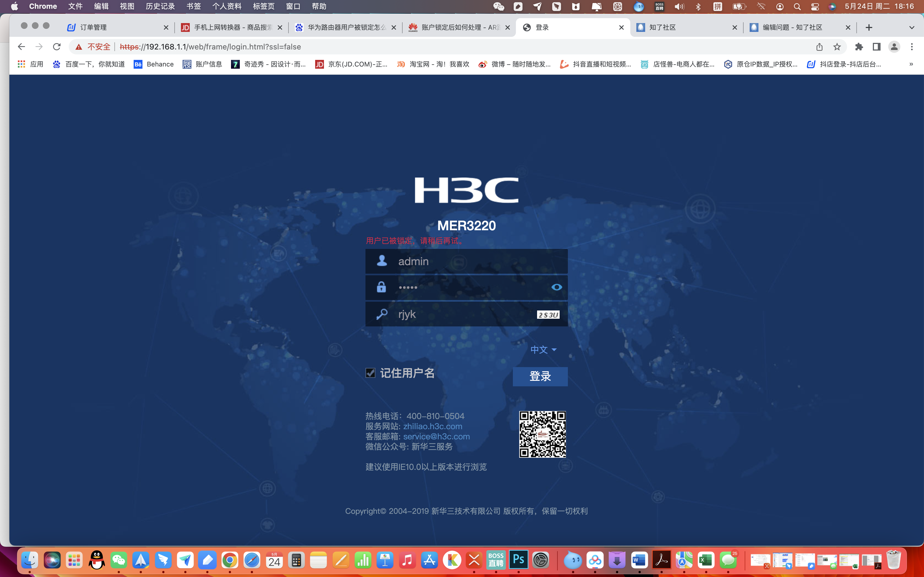Expand the 中文 language dropdown
Viewport: 924px width, 577px height.
coord(543,349)
